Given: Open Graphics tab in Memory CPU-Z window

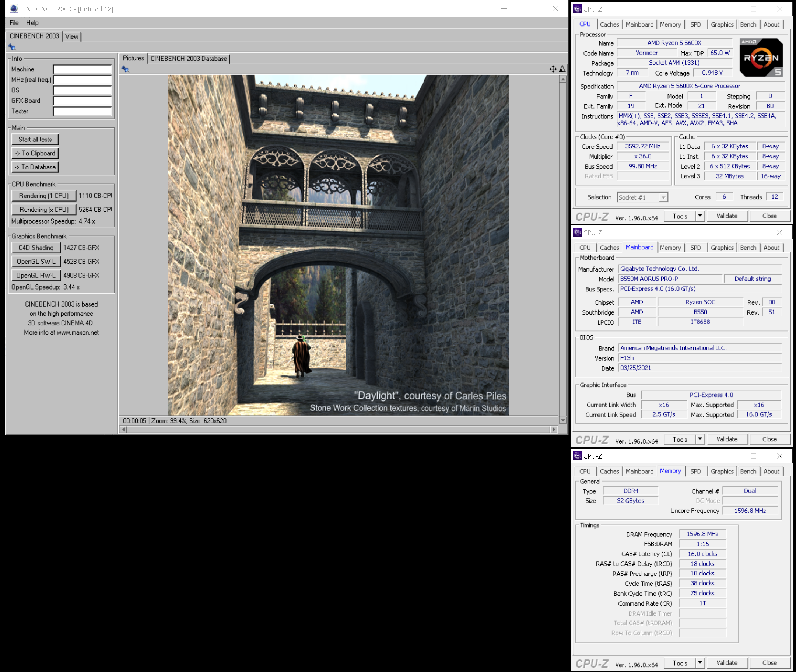Looking at the screenshot, I should click(x=722, y=471).
